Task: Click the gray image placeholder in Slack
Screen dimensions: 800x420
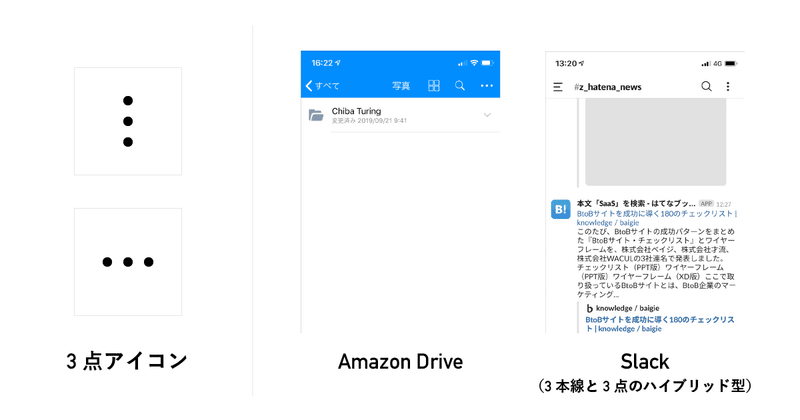Action: pyautogui.click(x=656, y=142)
